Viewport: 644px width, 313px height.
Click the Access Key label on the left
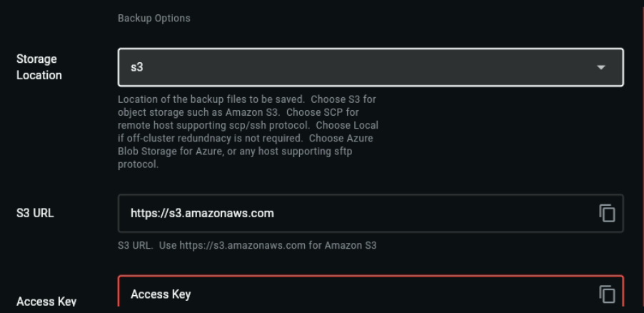click(46, 302)
